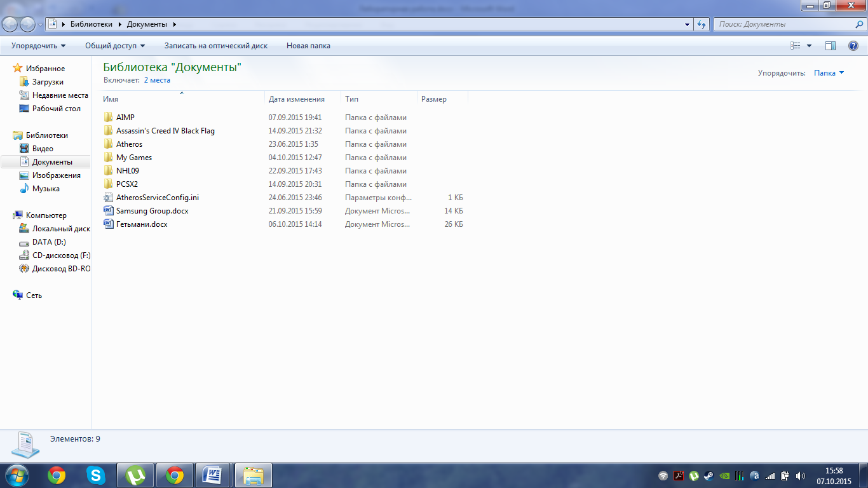This screenshot has width=868, height=488.
Task: Select the NHL09 folder icon
Action: (107, 171)
